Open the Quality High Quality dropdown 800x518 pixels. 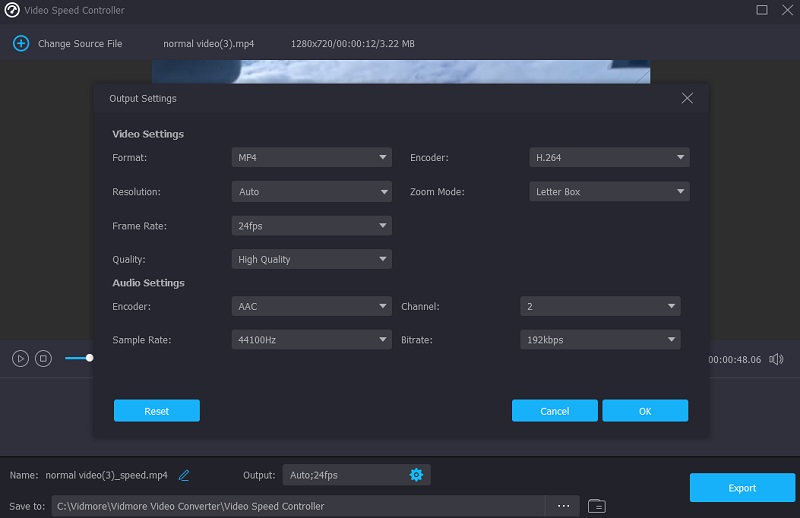pos(311,260)
